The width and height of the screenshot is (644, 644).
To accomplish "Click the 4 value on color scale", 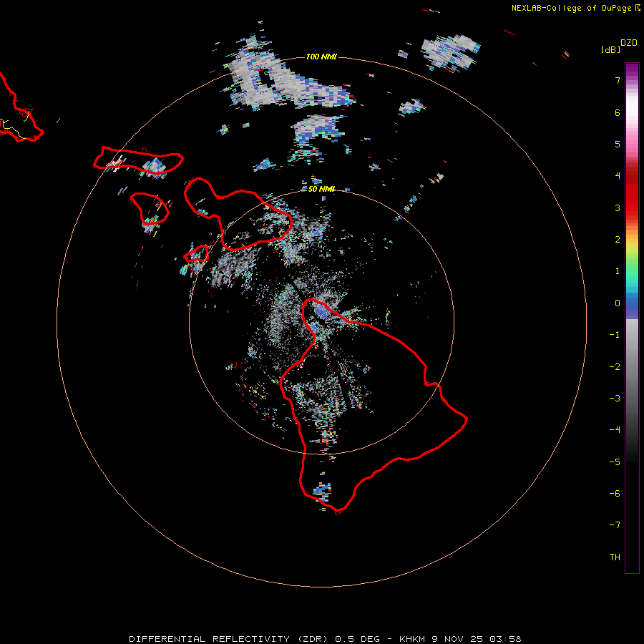I will click(x=618, y=176).
